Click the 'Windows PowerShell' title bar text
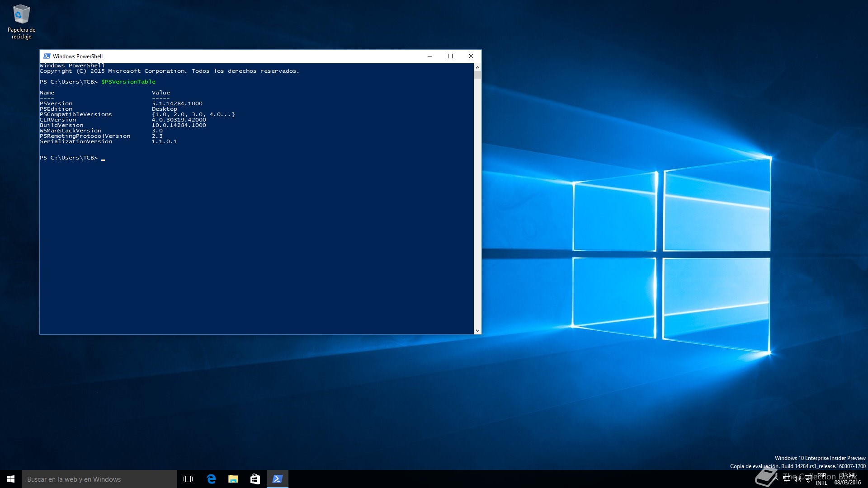 pyautogui.click(x=78, y=56)
